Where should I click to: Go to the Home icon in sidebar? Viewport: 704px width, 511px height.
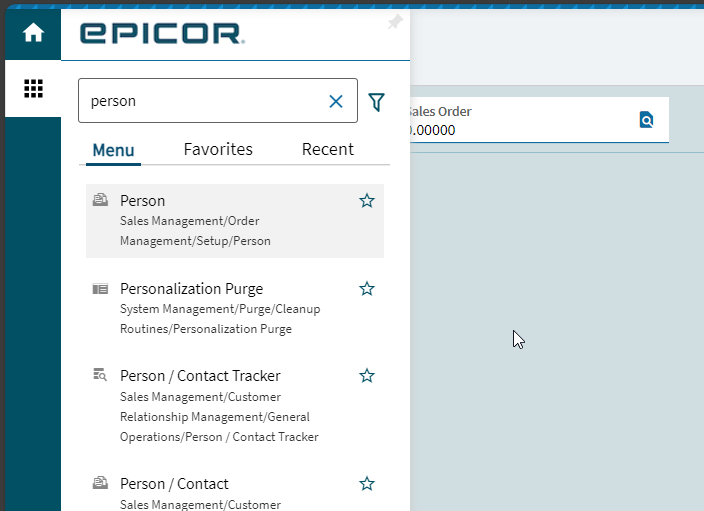33,33
